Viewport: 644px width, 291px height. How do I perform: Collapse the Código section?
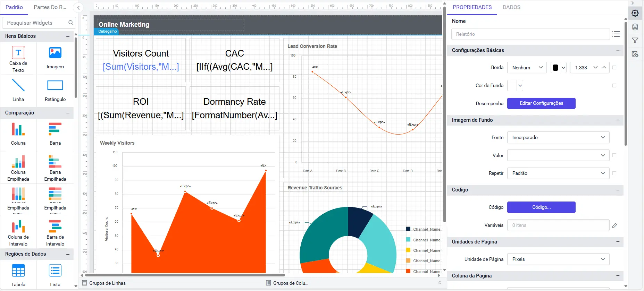point(618,190)
